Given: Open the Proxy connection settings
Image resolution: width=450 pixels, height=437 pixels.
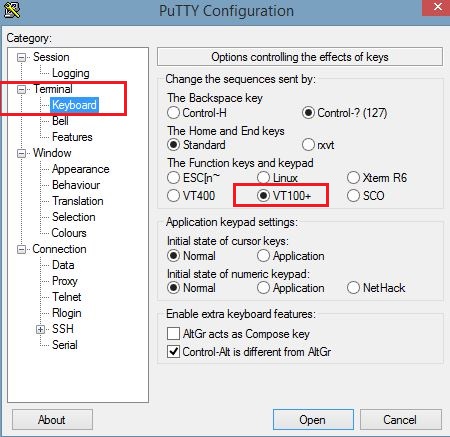Looking at the screenshot, I should [x=65, y=281].
